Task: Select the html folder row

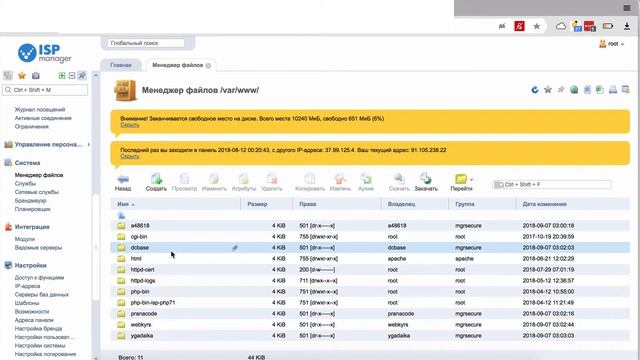Action: coord(370,258)
